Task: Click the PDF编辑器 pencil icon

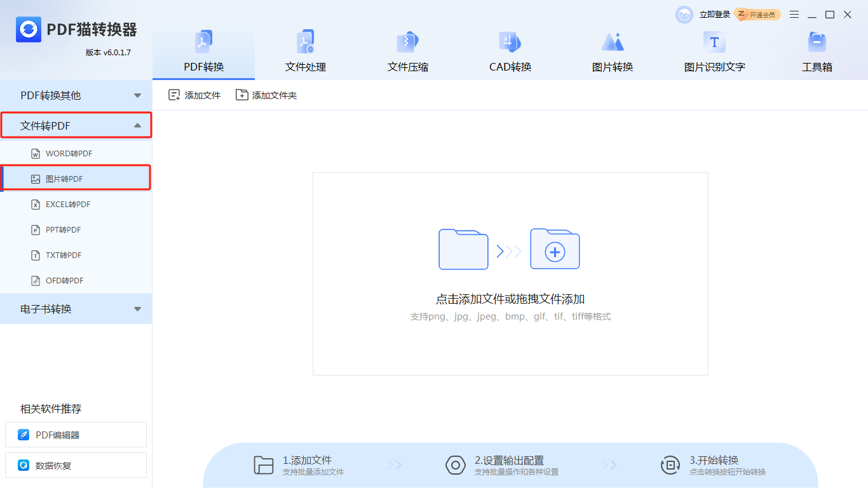Action: coord(24,435)
